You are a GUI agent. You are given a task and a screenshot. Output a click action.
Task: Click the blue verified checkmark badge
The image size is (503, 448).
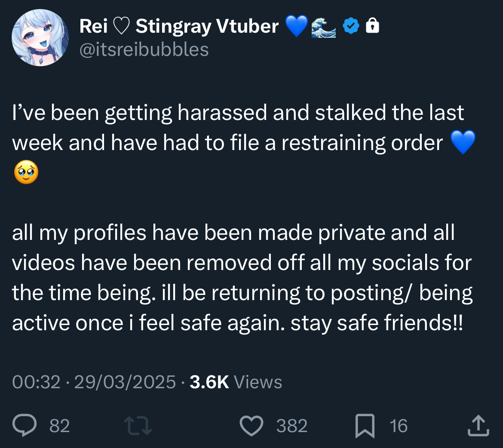(x=351, y=26)
